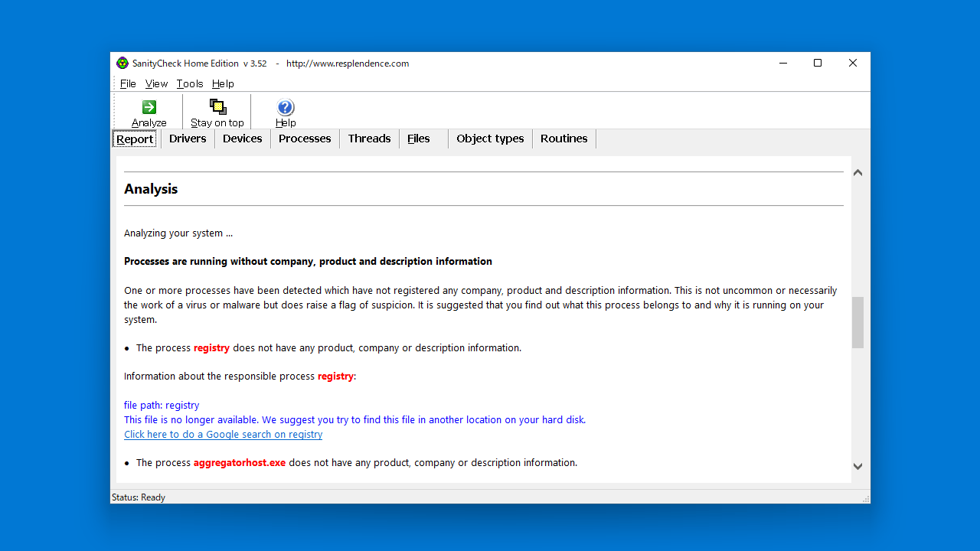
Task: Click the 'Analysis' heading
Action: click(x=151, y=189)
